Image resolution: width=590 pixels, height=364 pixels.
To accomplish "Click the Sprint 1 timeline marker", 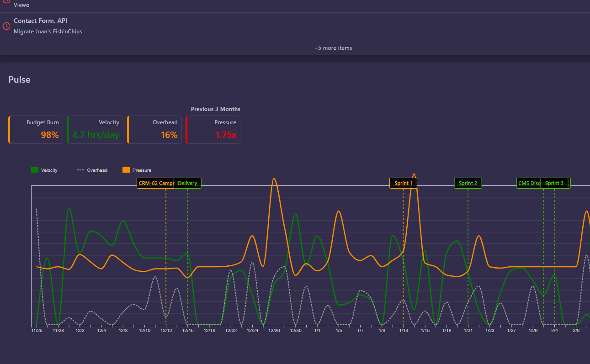I will coord(403,183).
